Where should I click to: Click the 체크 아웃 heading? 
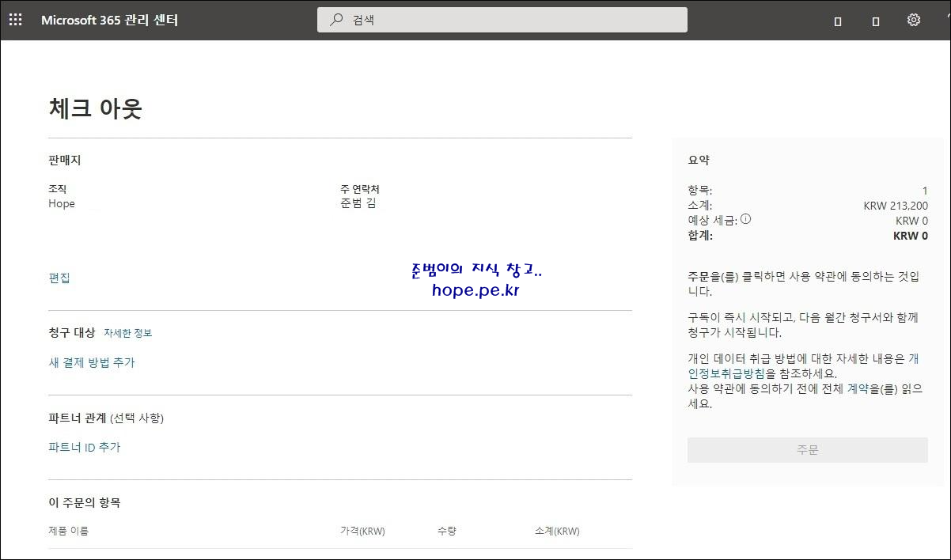tap(95, 108)
